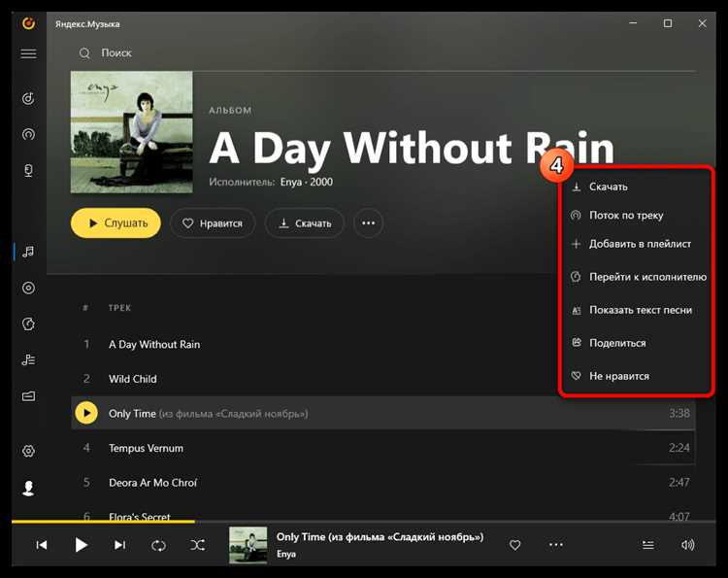This screenshot has height=578, width=728.
Task: Open the My Wave sidebar icon
Action: tap(28, 98)
